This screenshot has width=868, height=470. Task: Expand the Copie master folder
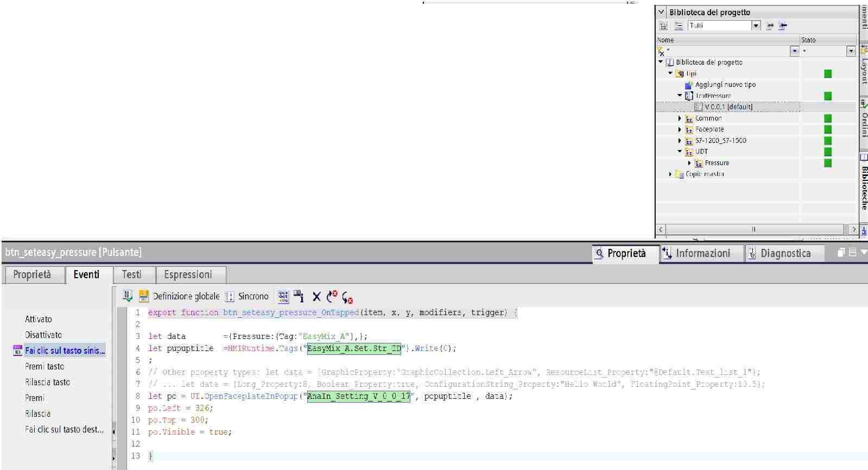tap(670, 174)
